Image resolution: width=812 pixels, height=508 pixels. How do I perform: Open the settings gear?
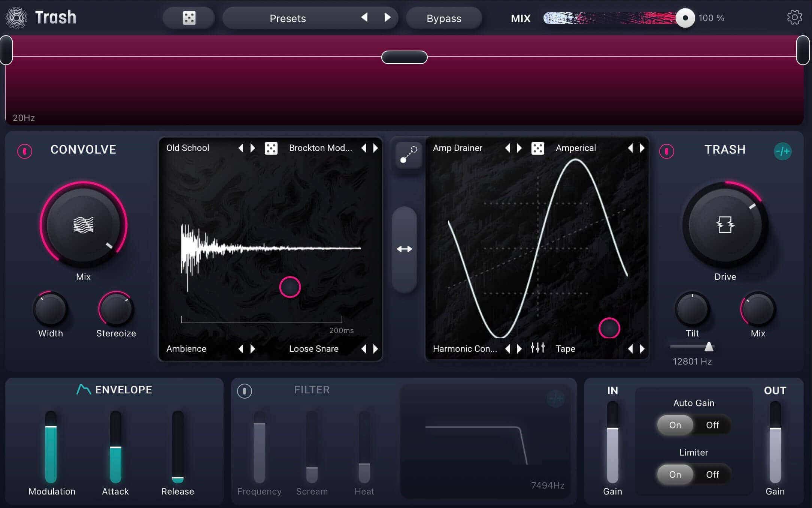[794, 18]
